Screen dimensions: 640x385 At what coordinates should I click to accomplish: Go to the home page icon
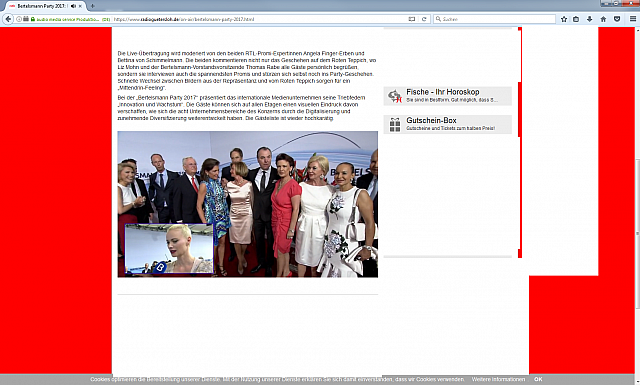coord(603,19)
